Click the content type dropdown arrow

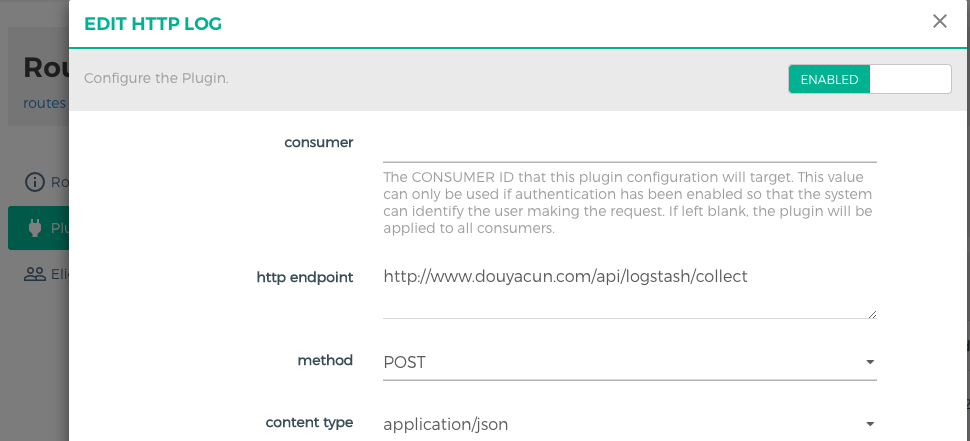pyautogui.click(x=869, y=424)
